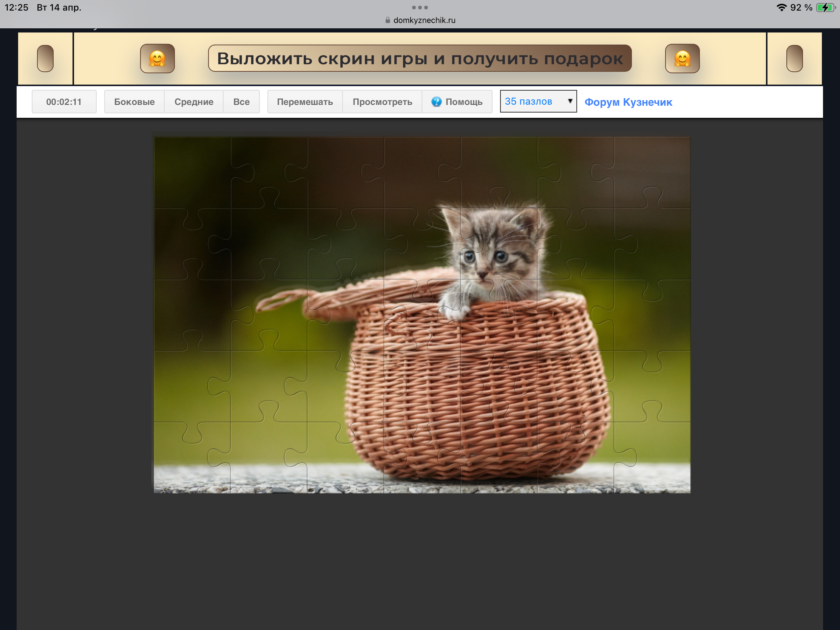This screenshot has height=630, width=840.
Task: Click the dropdown arrow of puzzle count
Action: [x=570, y=101]
